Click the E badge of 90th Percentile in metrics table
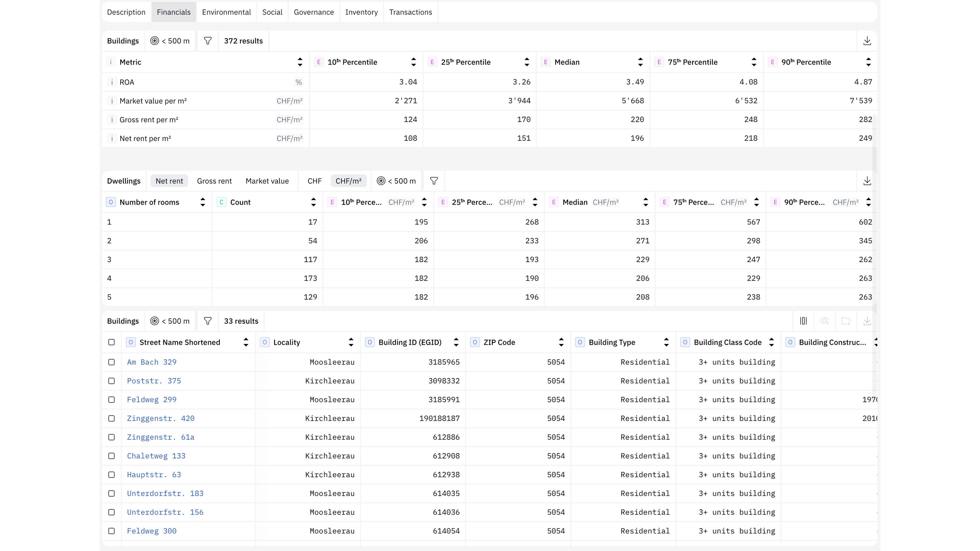Screen dimensions: 980x551 point(773,62)
